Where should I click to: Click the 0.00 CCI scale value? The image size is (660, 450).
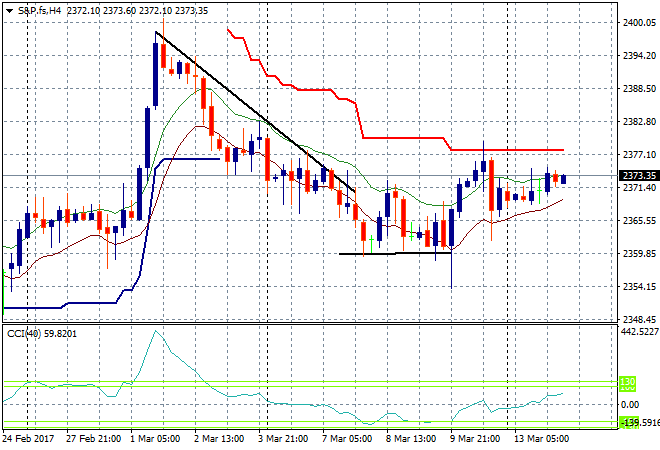click(x=630, y=405)
